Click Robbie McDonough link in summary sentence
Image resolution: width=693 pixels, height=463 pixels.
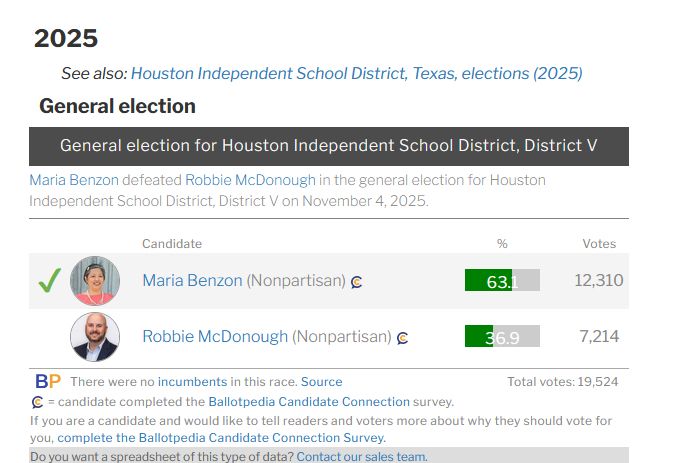coord(250,180)
